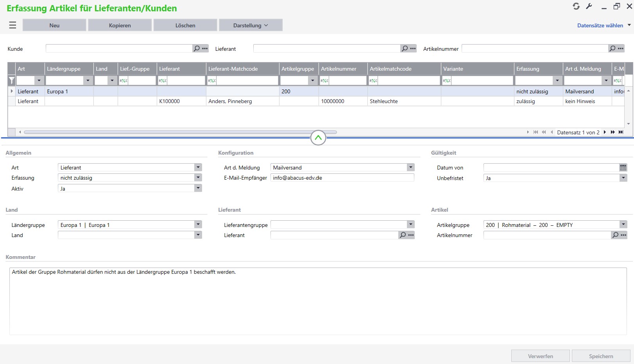Open settings via the wrench icon
Image resolution: width=634 pixels, height=364 pixels.
[589, 6]
